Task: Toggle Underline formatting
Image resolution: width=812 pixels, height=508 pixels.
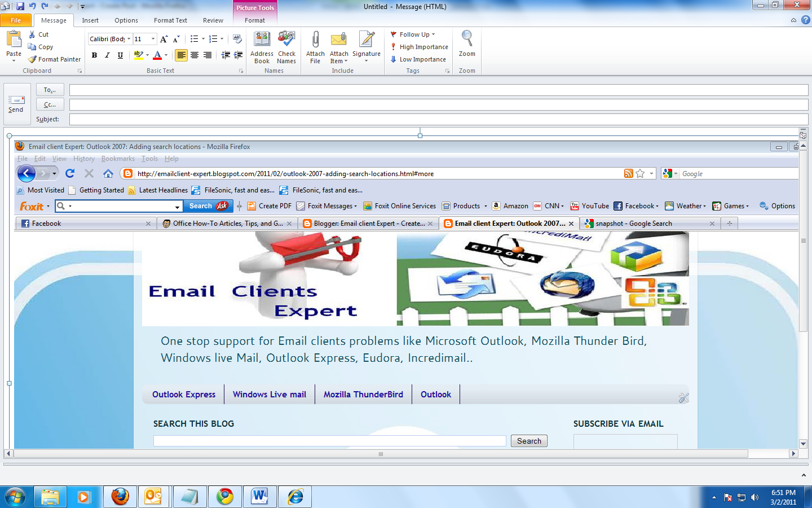Action: (x=120, y=55)
